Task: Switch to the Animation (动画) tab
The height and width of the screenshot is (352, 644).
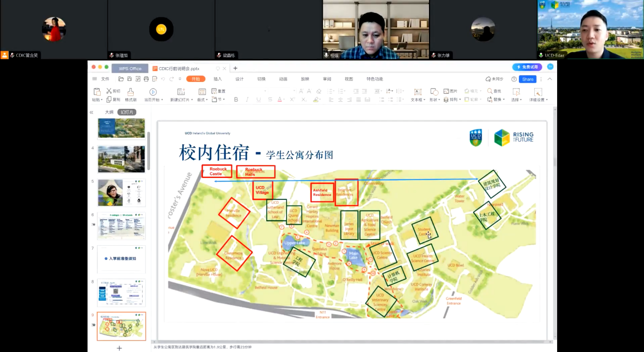Action: tap(283, 79)
